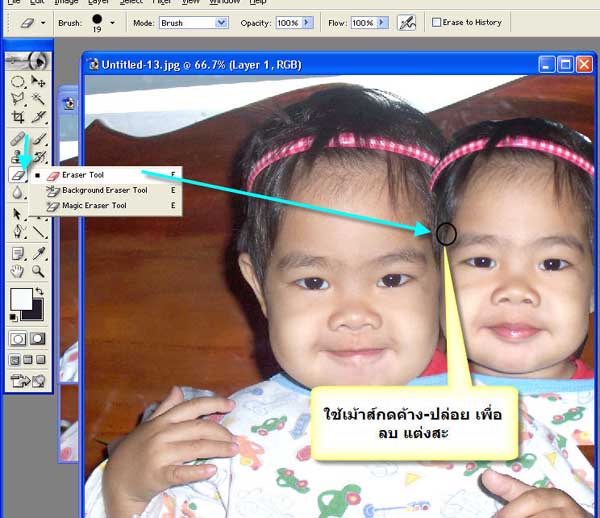Viewport: 600px width, 518px height.
Task: Click the background color swatch
Action: (36, 314)
